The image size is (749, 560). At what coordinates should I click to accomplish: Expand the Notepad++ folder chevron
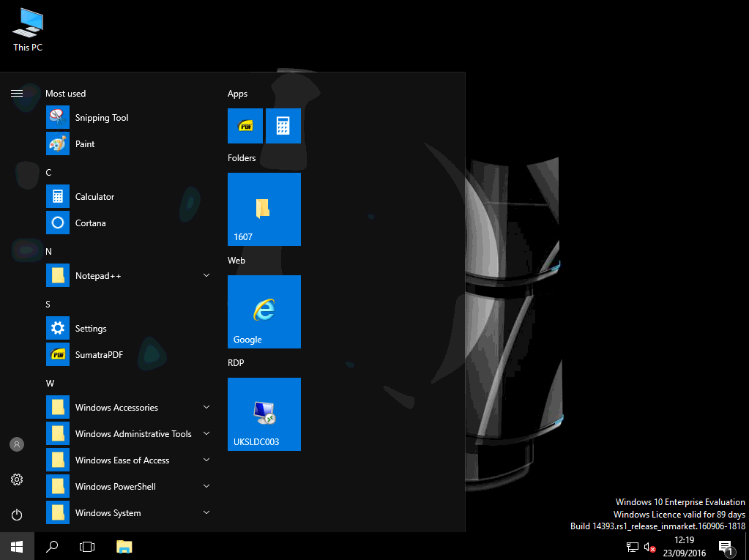(206, 275)
